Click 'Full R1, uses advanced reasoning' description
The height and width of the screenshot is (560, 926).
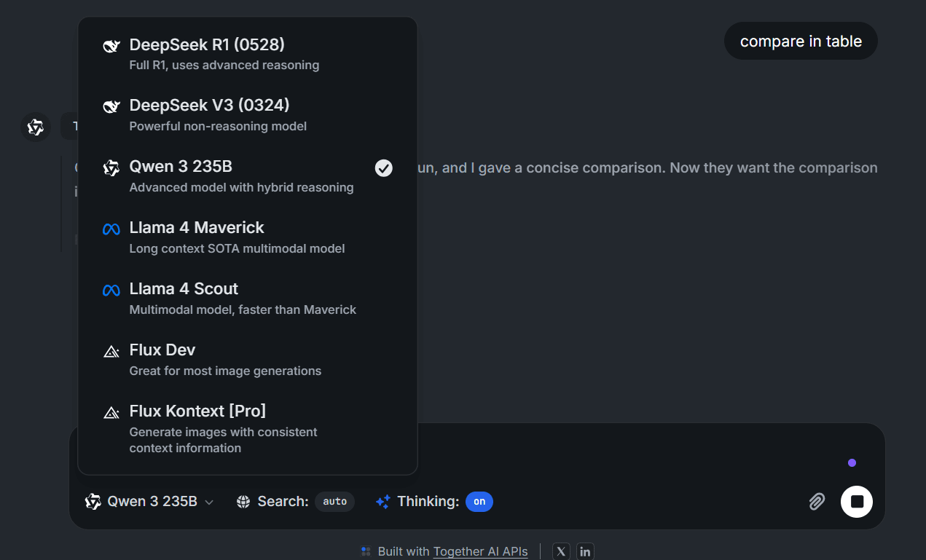[224, 66]
